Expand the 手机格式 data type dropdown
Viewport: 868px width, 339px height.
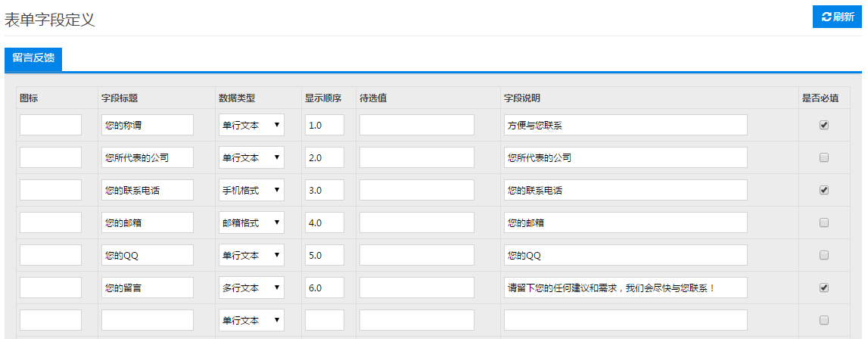coord(251,190)
